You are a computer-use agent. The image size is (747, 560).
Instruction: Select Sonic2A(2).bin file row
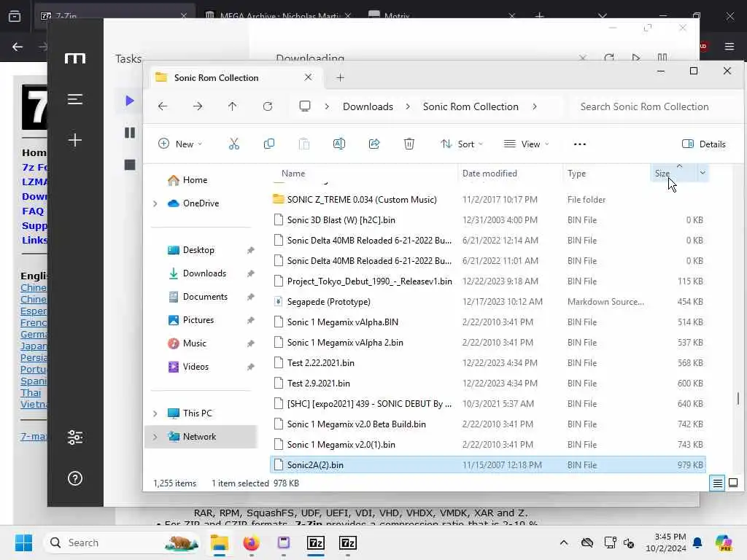(488, 464)
